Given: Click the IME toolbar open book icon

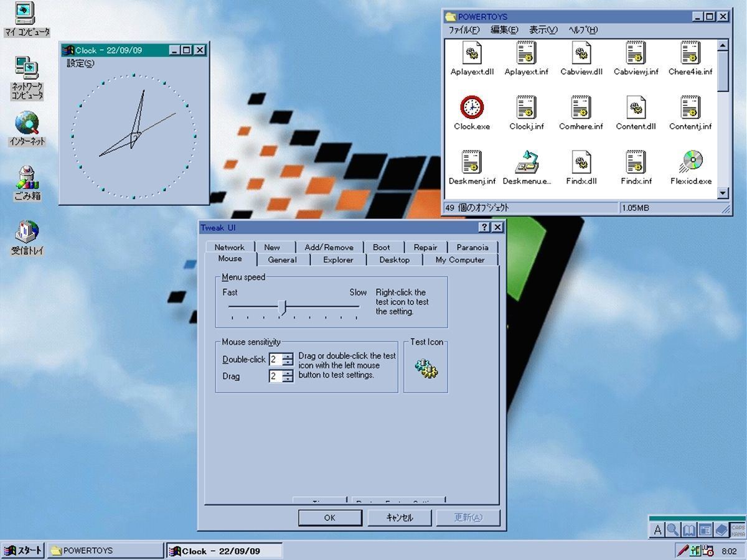Looking at the screenshot, I should click(689, 530).
